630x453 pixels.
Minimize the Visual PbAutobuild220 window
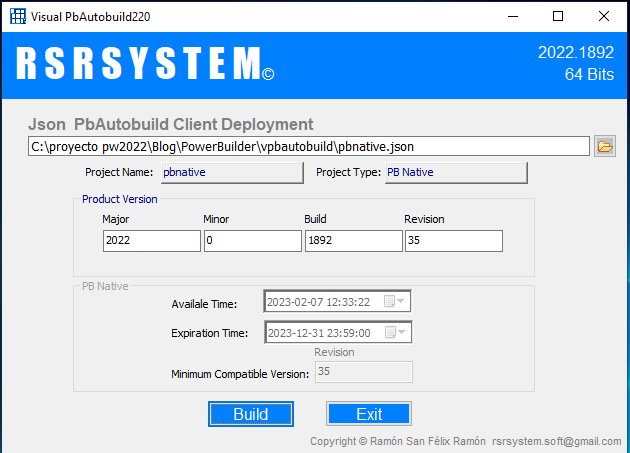coord(513,16)
